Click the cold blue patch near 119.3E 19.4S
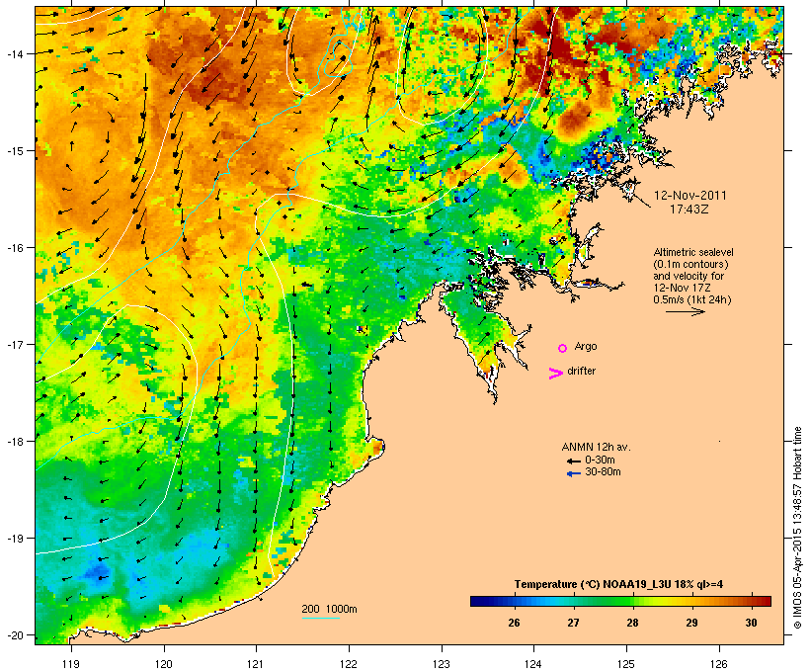The height and width of the screenshot is (672, 810). click(x=97, y=573)
